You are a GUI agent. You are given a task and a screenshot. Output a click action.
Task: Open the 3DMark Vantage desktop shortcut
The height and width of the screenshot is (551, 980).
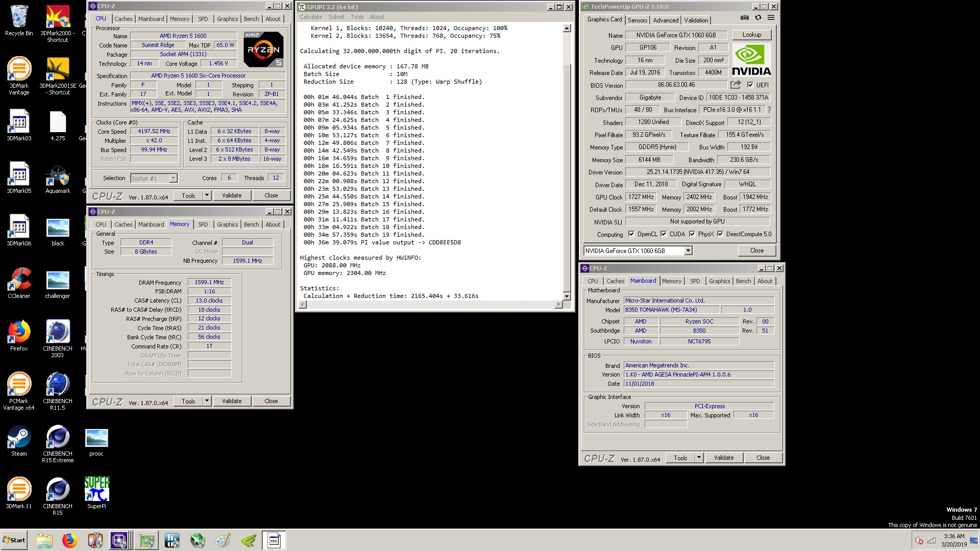click(19, 77)
